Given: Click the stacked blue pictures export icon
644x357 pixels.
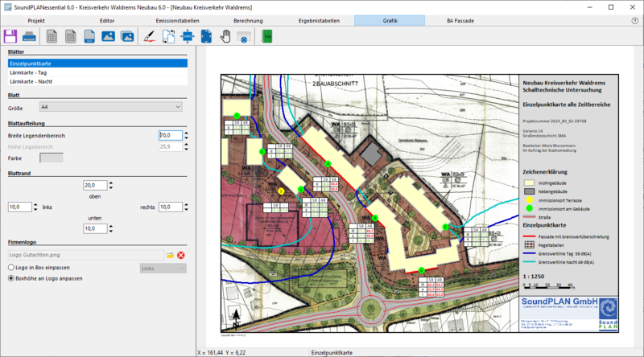Looking at the screenshot, I should [127, 36].
